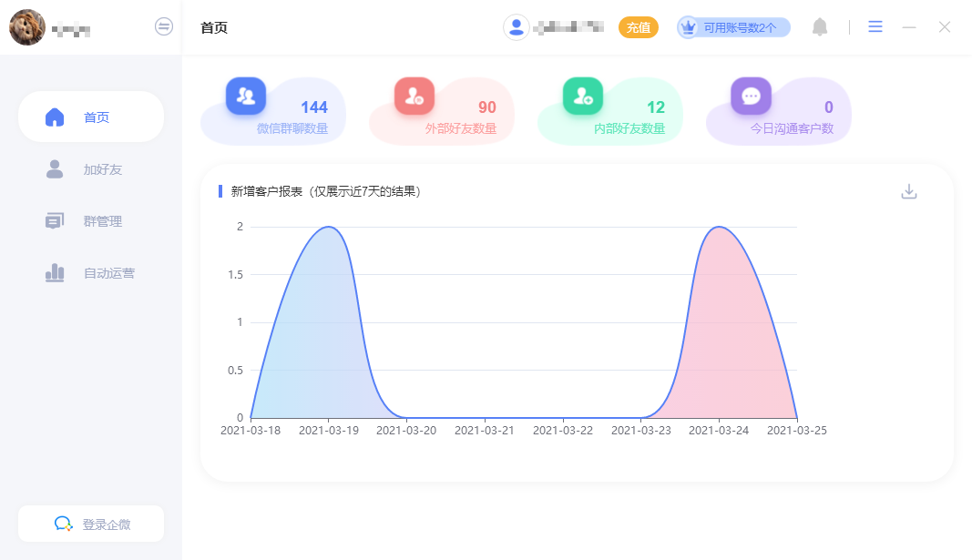Click the 2021-03-18 axis label

tap(251, 431)
